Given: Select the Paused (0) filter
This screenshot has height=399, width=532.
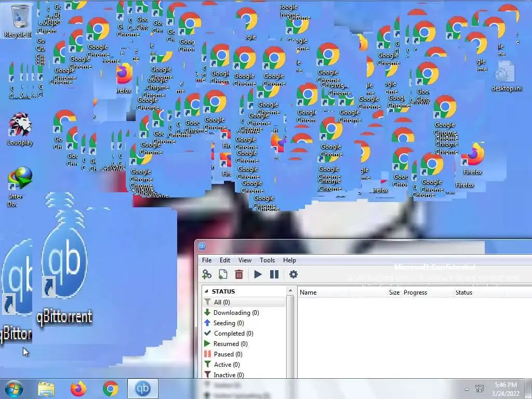Looking at the screenshot, I should click(223, 354).
